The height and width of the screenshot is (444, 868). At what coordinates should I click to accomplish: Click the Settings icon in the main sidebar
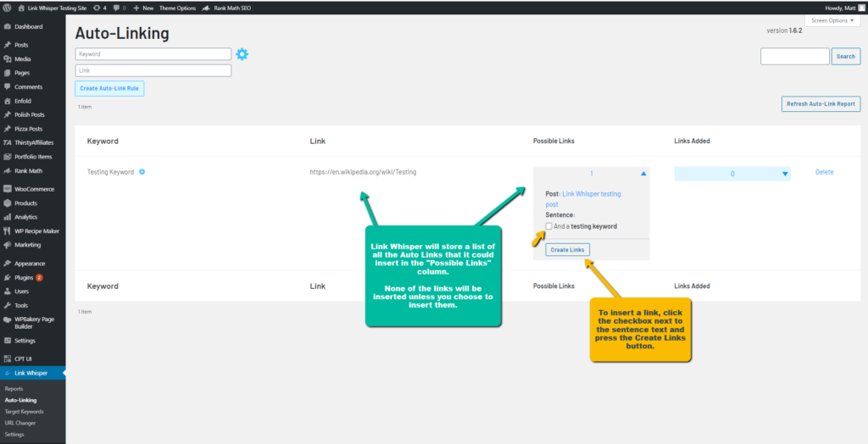click(x=7, y=341)
